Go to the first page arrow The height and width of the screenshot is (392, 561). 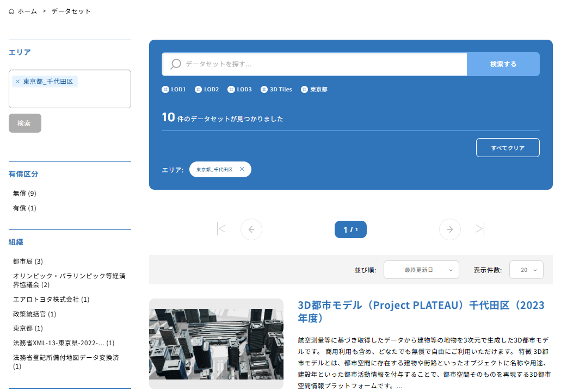coord(221,229)
